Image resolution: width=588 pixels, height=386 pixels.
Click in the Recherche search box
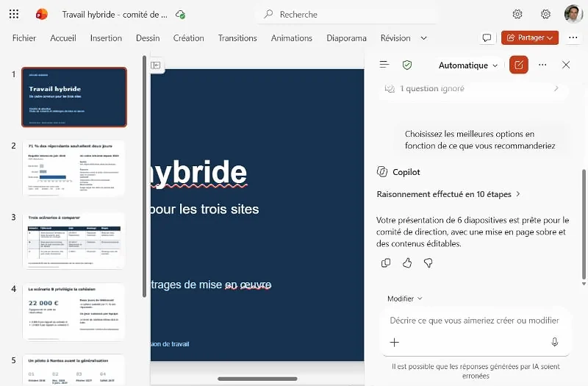pos(347,14)
